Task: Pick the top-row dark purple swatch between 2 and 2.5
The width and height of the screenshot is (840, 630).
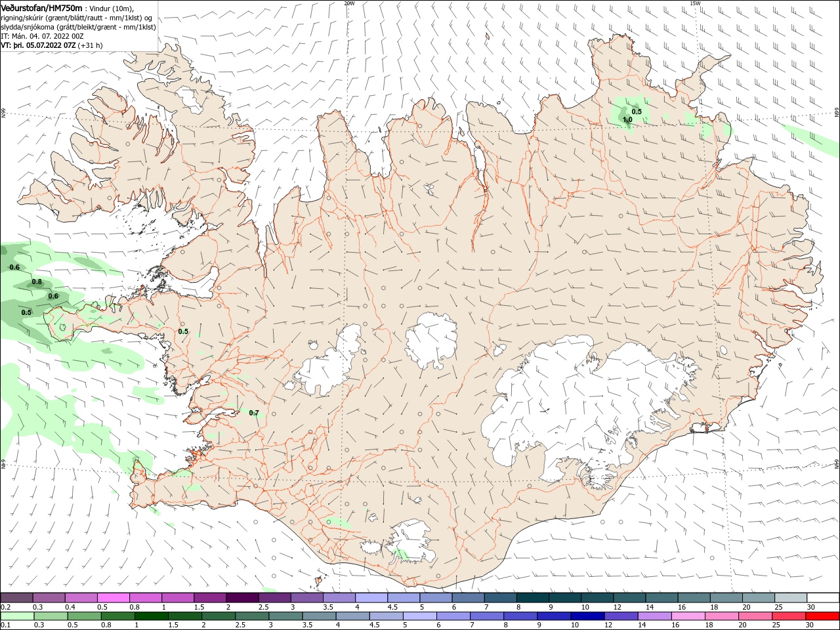Action: tap(242, 598)
